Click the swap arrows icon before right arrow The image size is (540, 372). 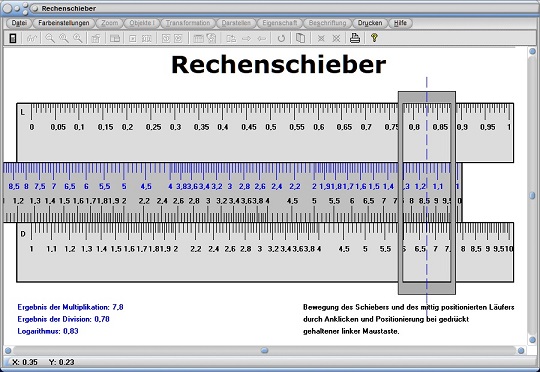click(231, 38)
